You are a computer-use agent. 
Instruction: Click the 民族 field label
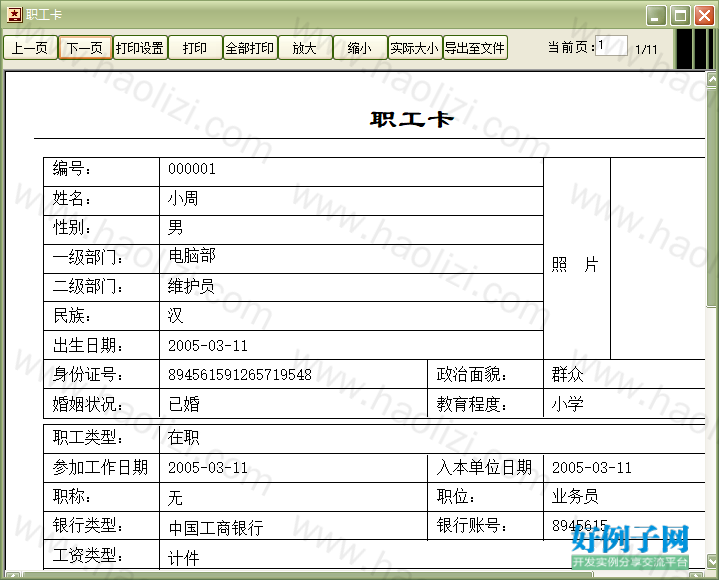[72, 315]
